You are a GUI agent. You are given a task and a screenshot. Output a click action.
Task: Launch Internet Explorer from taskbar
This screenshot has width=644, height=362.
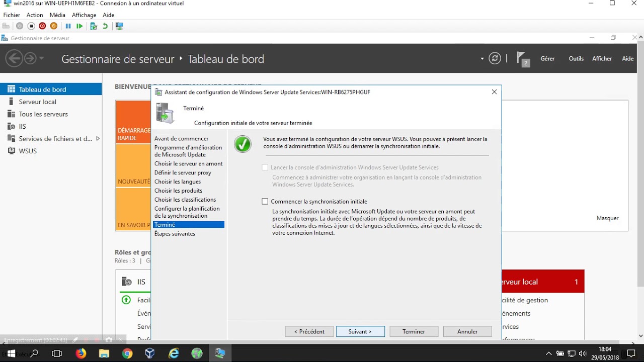(174, 354)
